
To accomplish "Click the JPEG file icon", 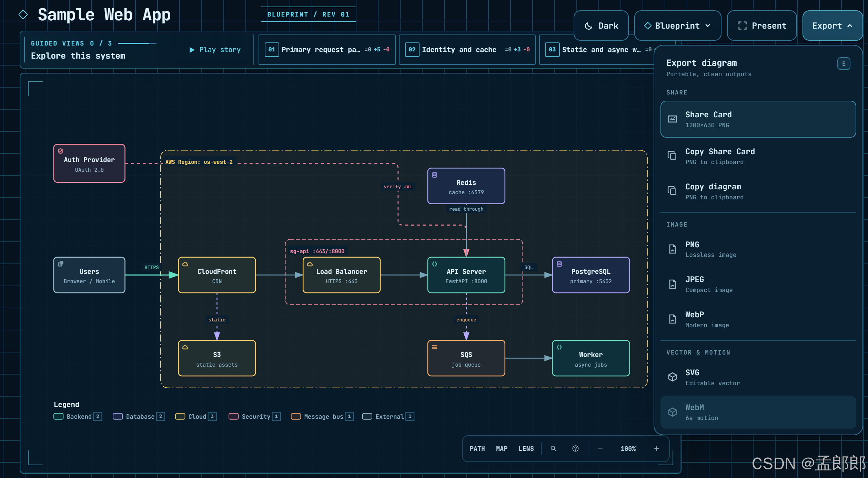I will 672,284.
